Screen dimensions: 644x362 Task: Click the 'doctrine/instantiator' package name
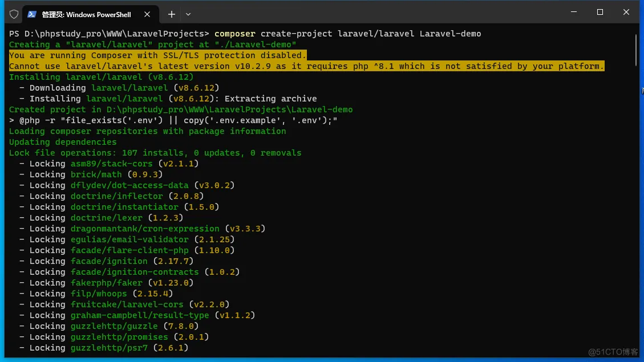coord(124,208)
